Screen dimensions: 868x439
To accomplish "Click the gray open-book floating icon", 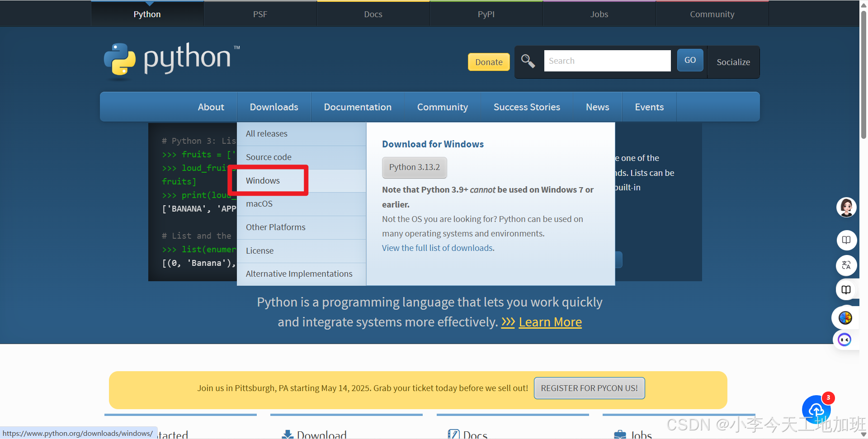I will click(846, 240).
